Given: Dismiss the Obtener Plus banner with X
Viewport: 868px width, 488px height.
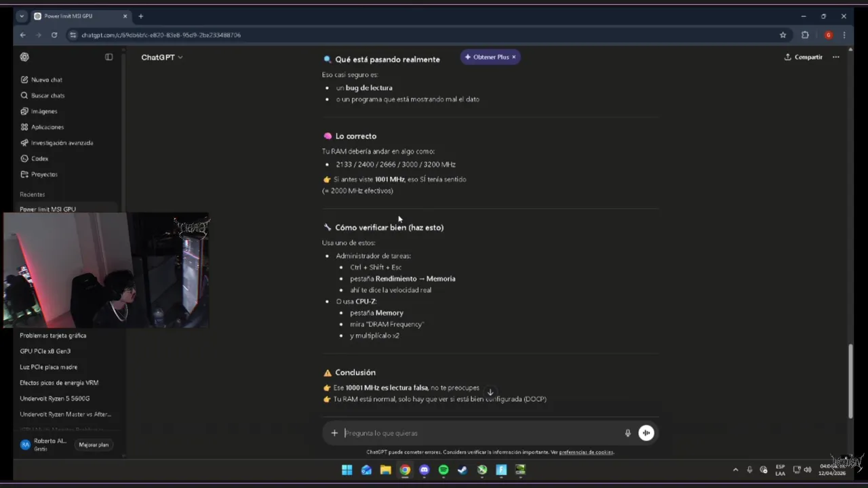Looking at the screenshot, I should 514,57.
